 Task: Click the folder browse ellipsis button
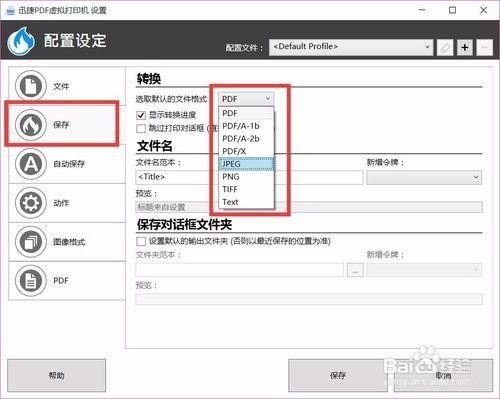(x=355, y=270)
